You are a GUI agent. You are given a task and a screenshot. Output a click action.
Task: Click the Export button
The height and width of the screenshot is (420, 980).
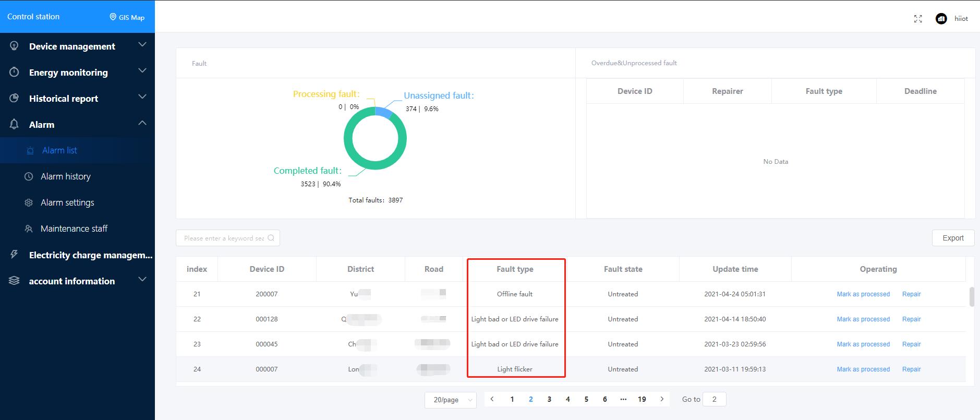953,238
